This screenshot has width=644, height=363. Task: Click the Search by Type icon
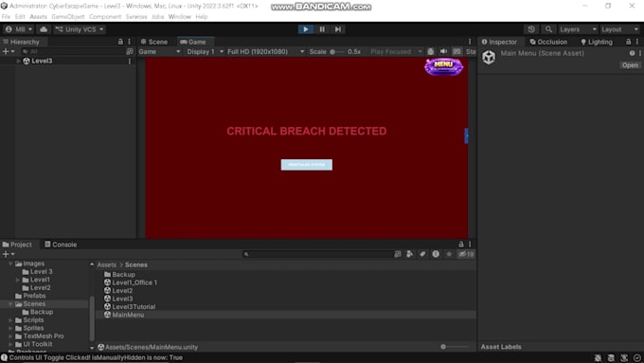pyautogui.click(x=409, y=254)
